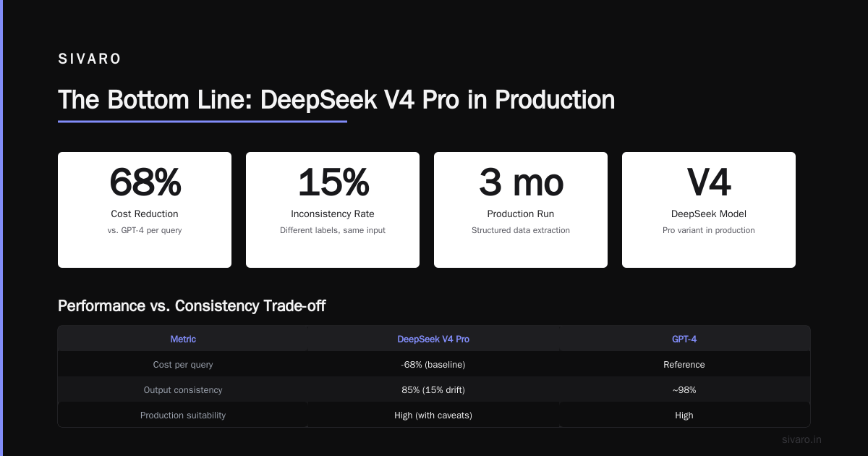Screen dimensions: 868x456
Task: Click the Metric column header
Action: click(x=183, y=339)
